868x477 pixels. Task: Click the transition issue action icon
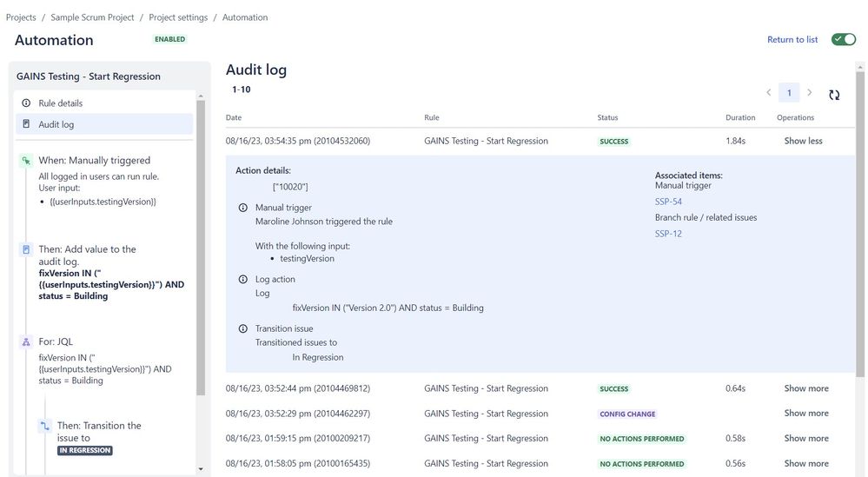pos(45,426)
